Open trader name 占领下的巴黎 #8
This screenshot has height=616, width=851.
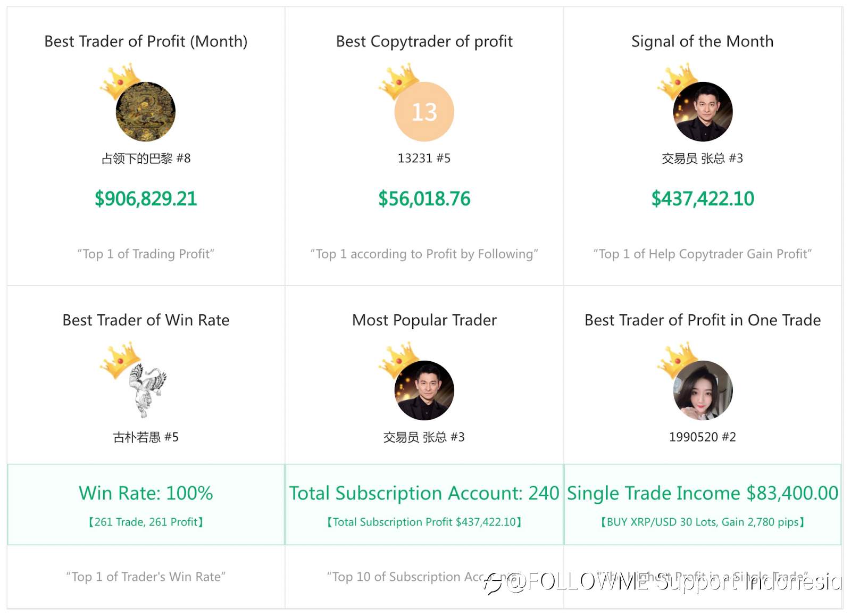pyautogui.click(x=146, y=158)
